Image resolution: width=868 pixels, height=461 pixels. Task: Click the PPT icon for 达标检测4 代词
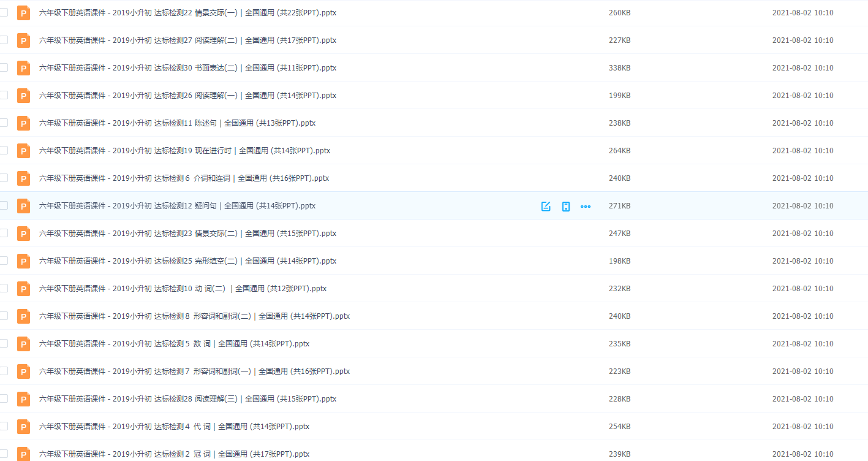[23, 427]
